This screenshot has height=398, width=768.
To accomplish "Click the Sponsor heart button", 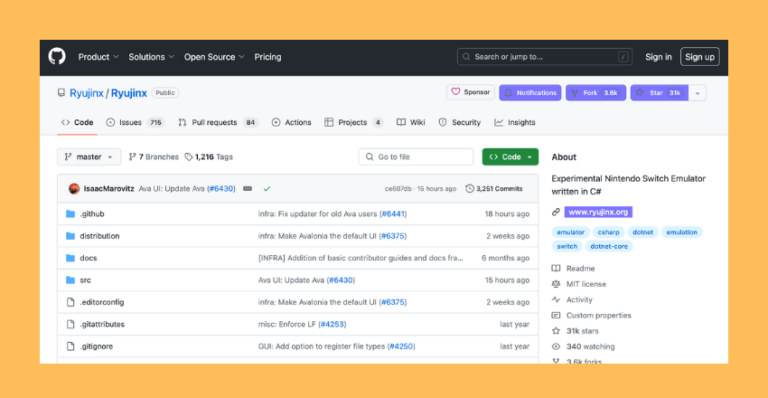I will tap(470, 92).
